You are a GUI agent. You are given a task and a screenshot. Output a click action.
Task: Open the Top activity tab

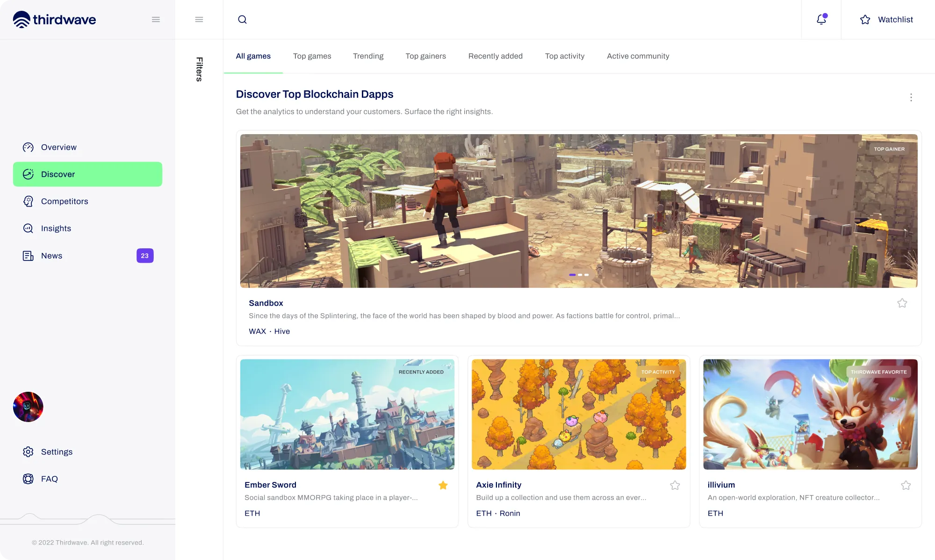tap(565, 56)
